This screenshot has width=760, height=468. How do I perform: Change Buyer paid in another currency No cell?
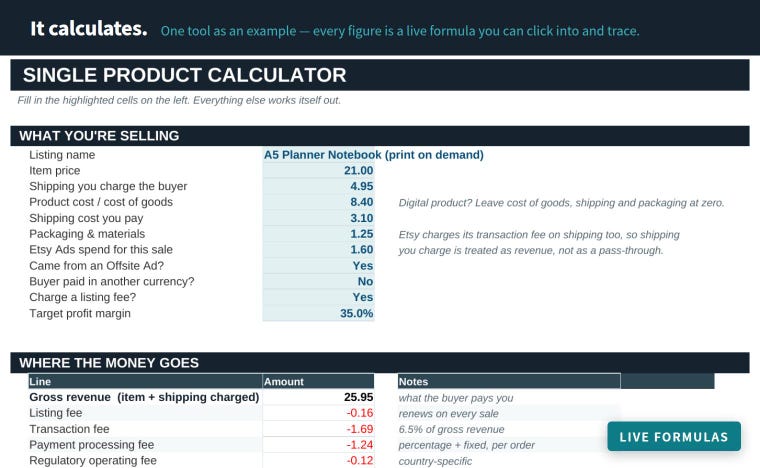pos(318,281)
